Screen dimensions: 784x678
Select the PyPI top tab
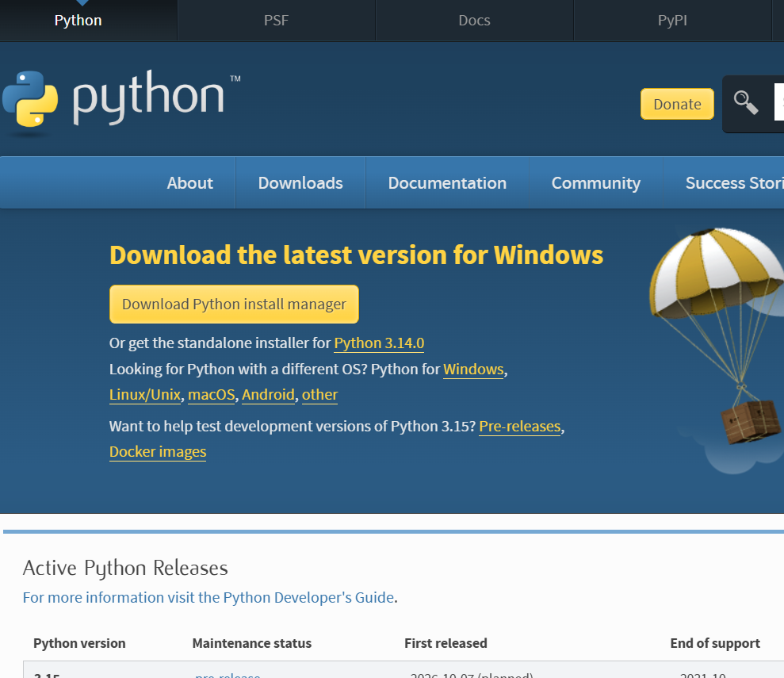pos(672,21)
